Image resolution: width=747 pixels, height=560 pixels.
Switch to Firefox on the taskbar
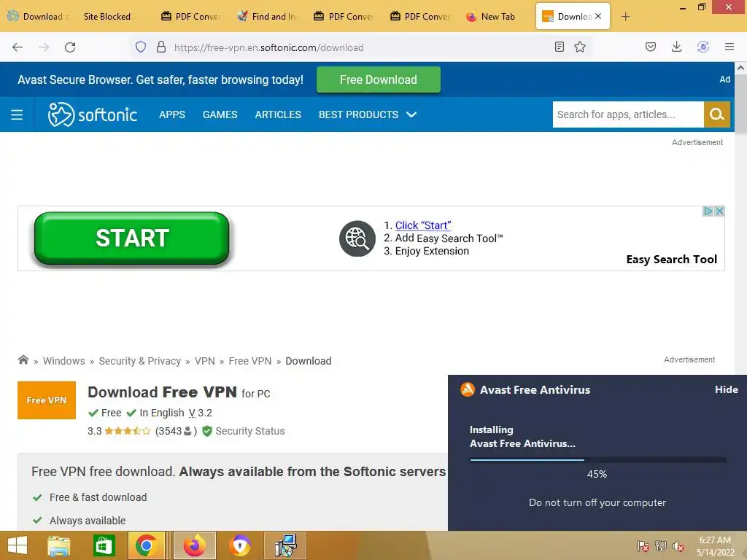pyautogui.click(x=194, y=545)
